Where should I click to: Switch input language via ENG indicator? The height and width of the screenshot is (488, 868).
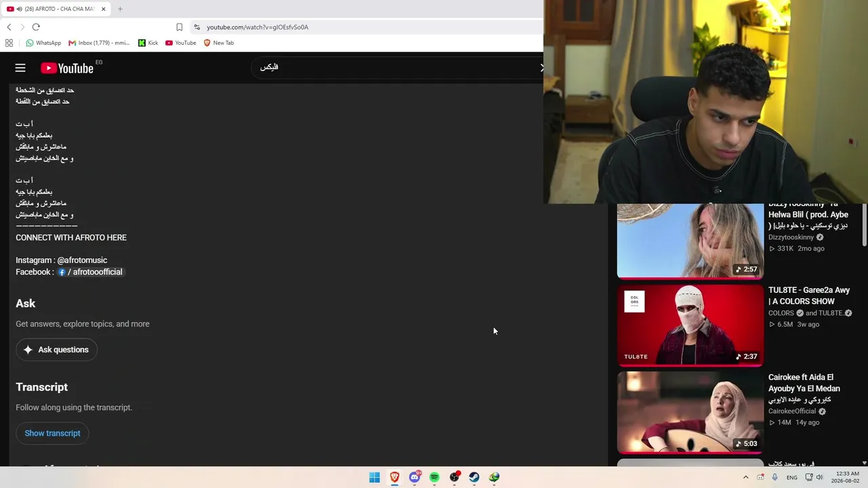792,477
